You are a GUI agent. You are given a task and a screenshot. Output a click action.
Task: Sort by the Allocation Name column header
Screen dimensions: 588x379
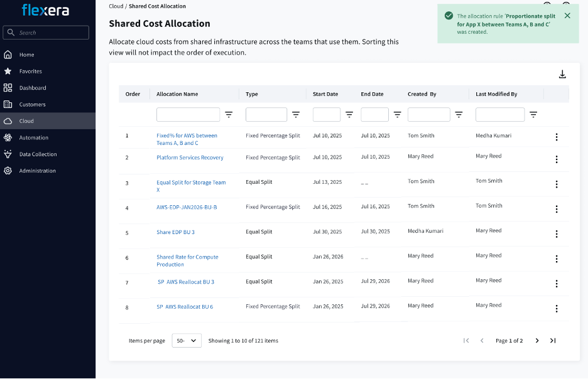tap(177, 94)
